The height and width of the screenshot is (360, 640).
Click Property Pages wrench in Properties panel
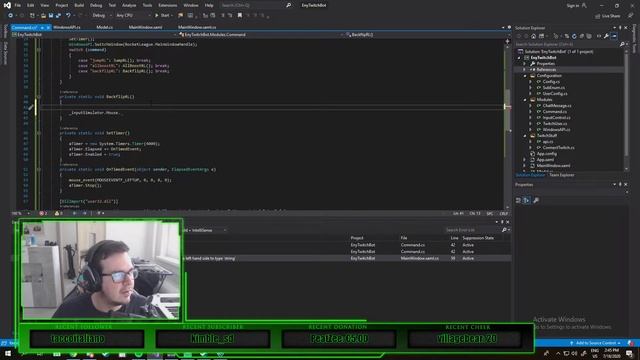pyautogui.click(x=536, y=200)
